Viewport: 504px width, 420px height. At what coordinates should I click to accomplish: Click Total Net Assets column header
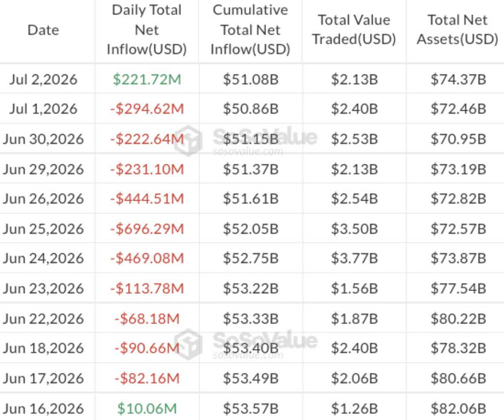click(x=457, y=29)
